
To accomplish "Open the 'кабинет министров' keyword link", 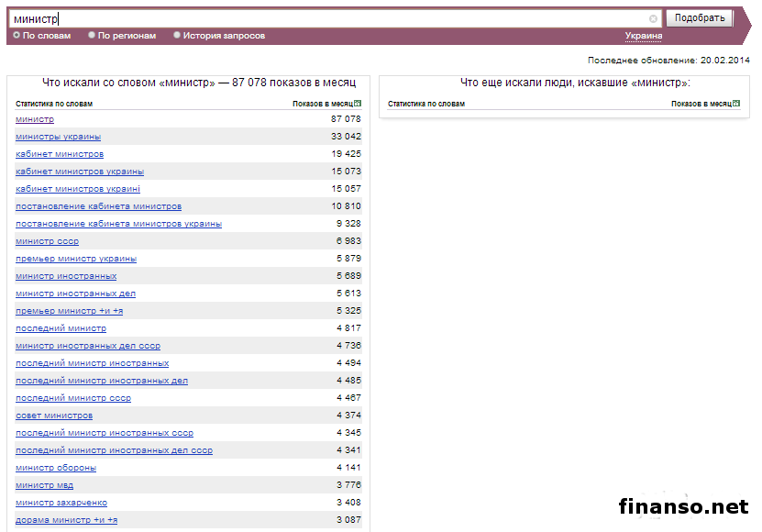I will [x=60, y=154].
